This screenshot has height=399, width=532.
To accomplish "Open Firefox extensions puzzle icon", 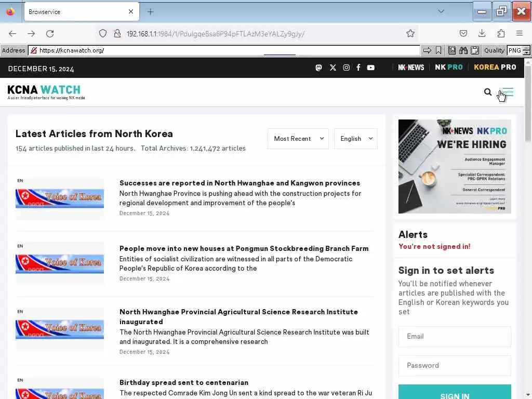I will click(501, 33).
